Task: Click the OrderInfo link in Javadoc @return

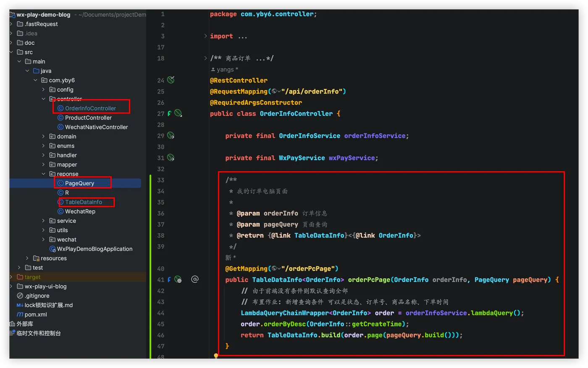Action: point(396,235)
